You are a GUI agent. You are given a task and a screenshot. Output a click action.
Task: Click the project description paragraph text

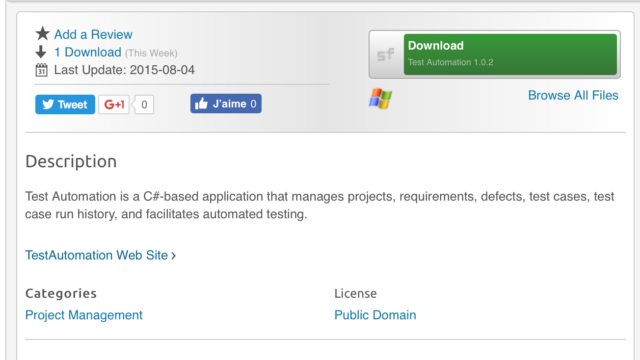(x=320, y=205)
